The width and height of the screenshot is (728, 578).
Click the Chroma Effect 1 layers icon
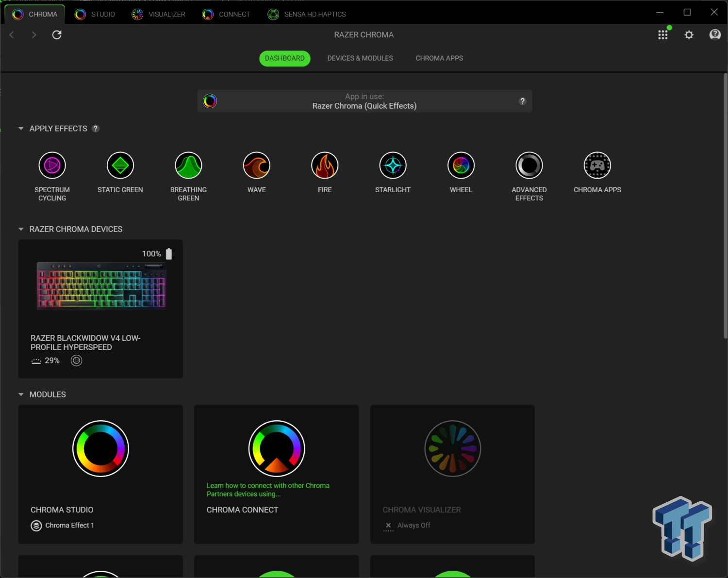click(36, 526)
